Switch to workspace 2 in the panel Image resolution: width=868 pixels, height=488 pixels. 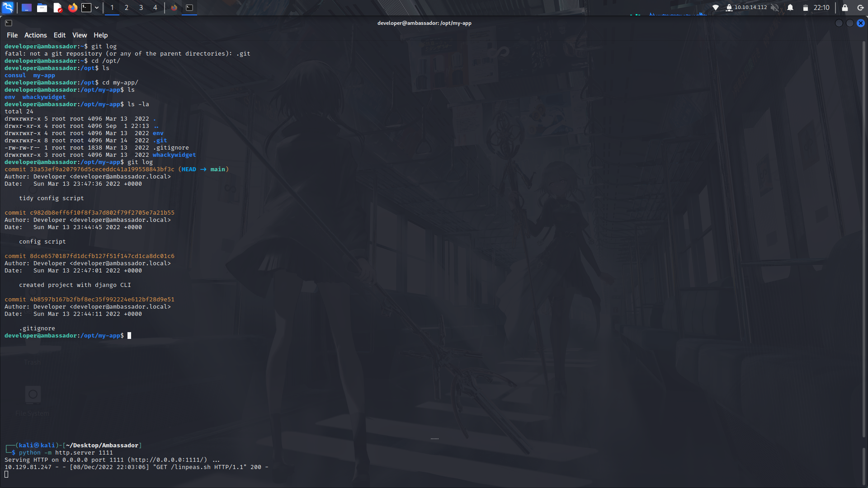(x=126, y=8)
